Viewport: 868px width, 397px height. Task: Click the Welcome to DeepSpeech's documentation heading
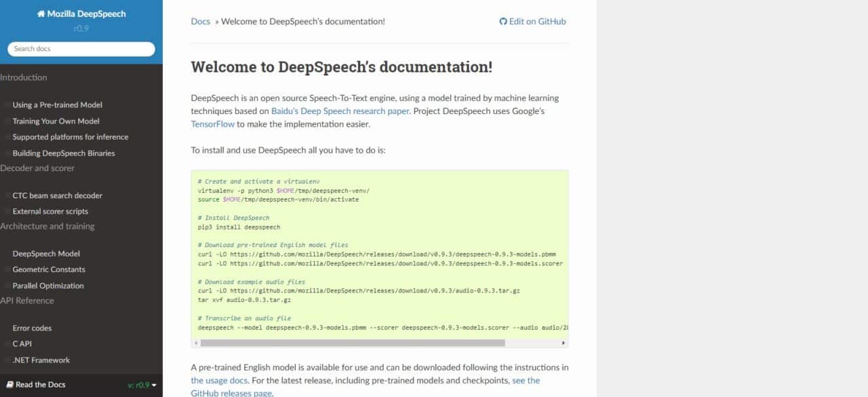tap(342, 67)
